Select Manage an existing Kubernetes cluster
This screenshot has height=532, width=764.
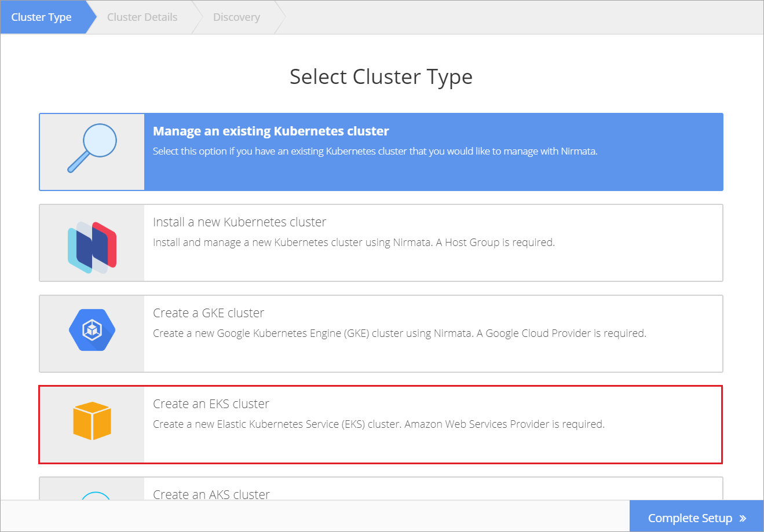(x=381, y=152)
